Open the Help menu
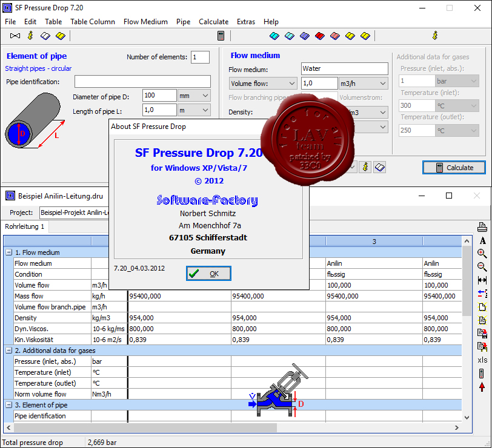This screenshot has height=448, width=492. pos(271,22)
